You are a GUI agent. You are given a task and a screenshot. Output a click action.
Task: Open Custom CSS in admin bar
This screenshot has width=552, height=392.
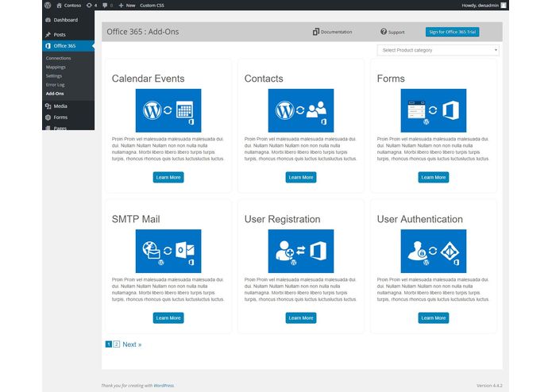click(x=152, y=6)
